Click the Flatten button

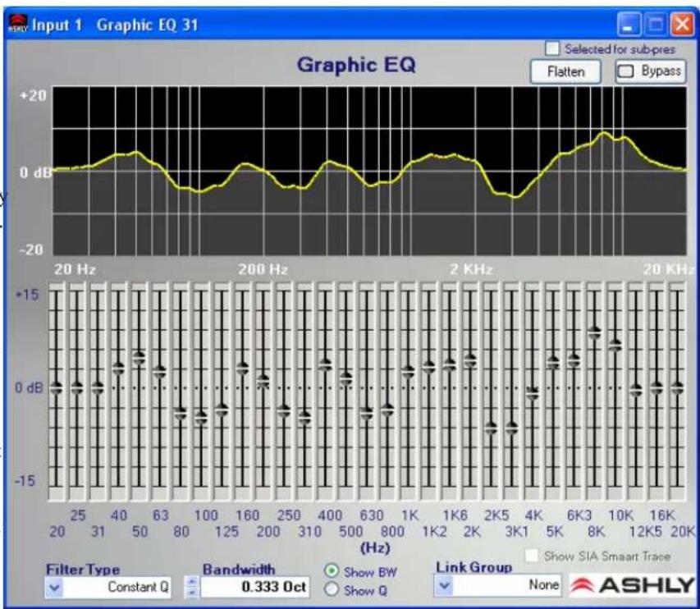[565, 72]
